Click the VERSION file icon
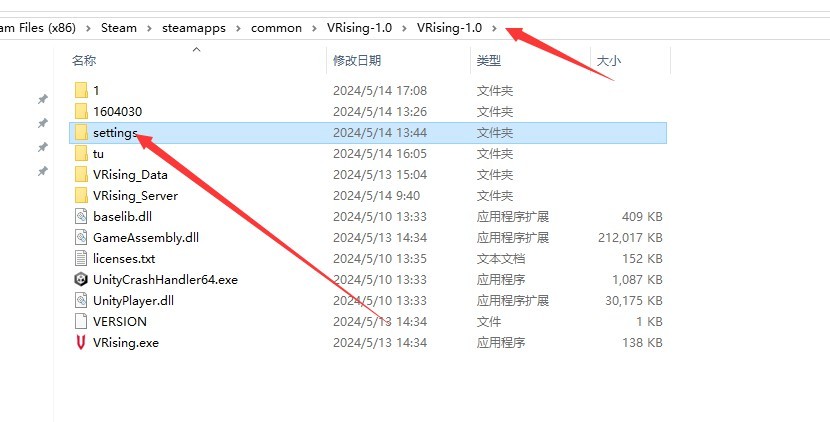 pyautogui.click(x=81, y=322)
